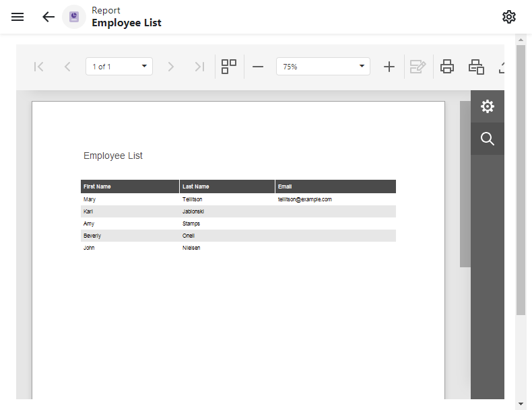Go to previous report page
Image resolution: width=532 pixels, height=410 pixels.
67,67
